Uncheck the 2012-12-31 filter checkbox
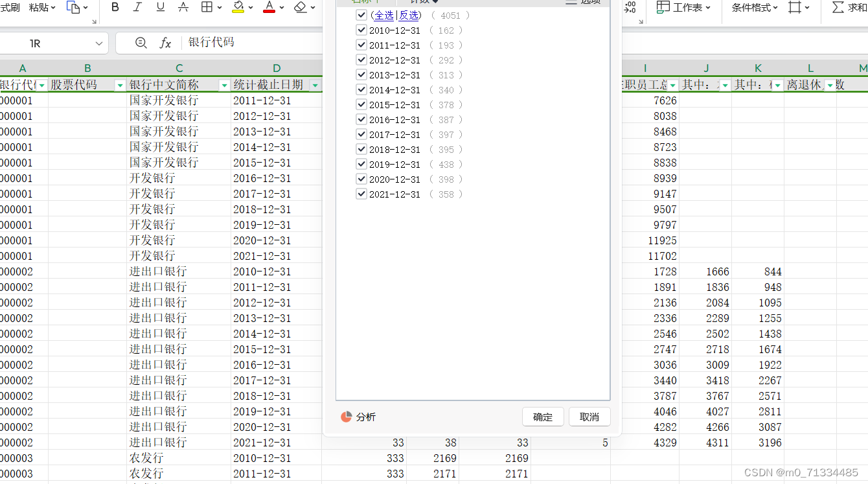 click(361, 60)
